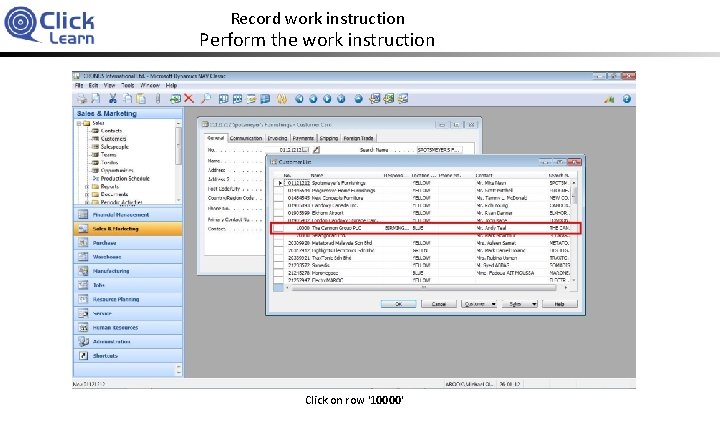Click the magnifier Find toolbar icon
The image size is (720, 437).
pyautogui.click(x=206, y=99)
